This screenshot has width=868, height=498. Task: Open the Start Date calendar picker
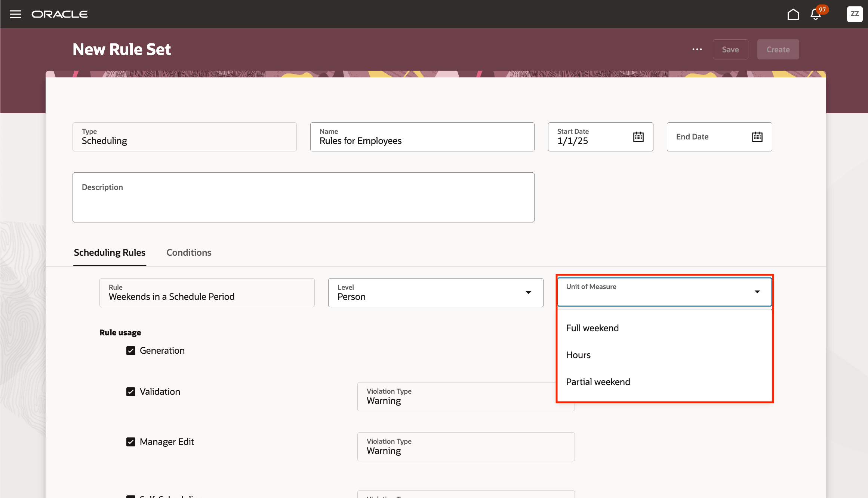pyautogui.click(x=638, y=137)
